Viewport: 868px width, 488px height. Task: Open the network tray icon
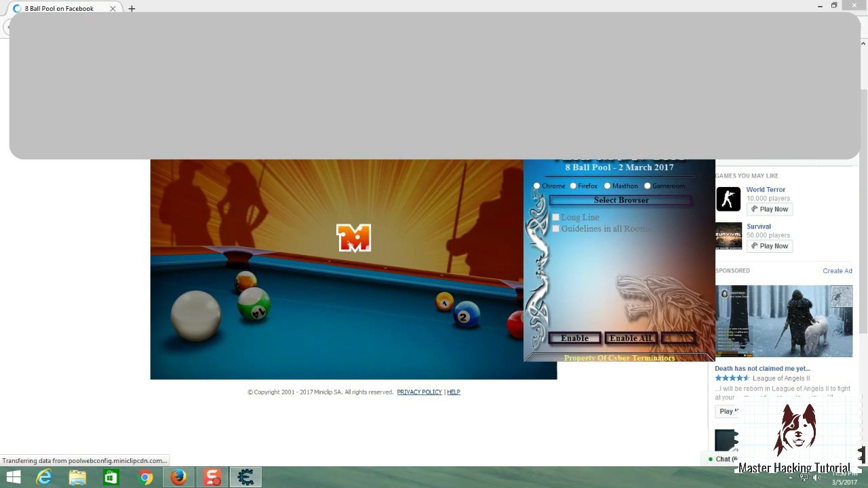pos(804,477)
